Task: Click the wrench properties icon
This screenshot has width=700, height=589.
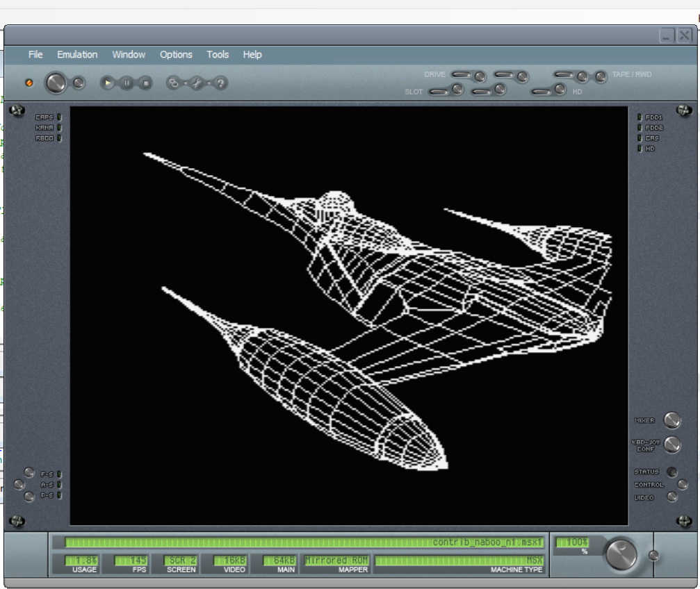Action: pos(197,83)
